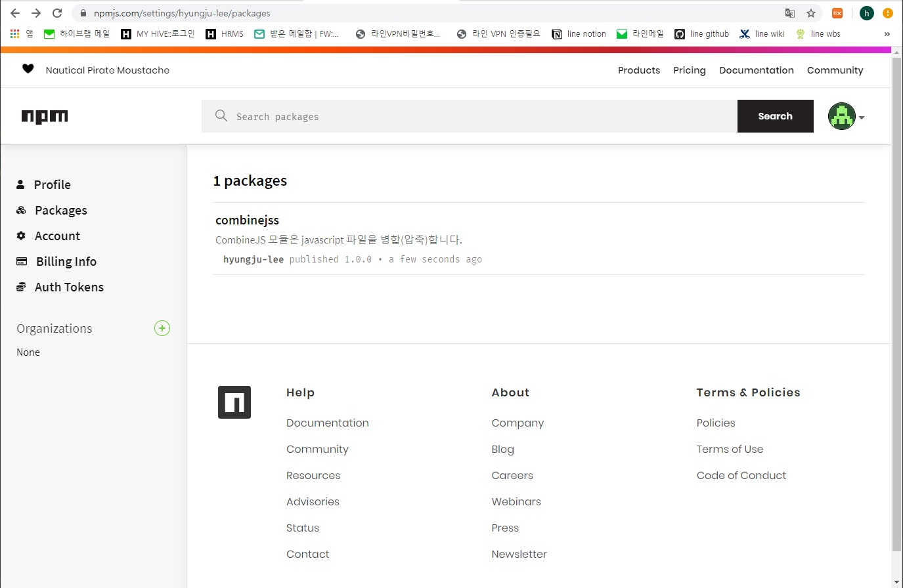
Task: Click the translate page icon
Action: pyautogui.click(x=790, y=13)
